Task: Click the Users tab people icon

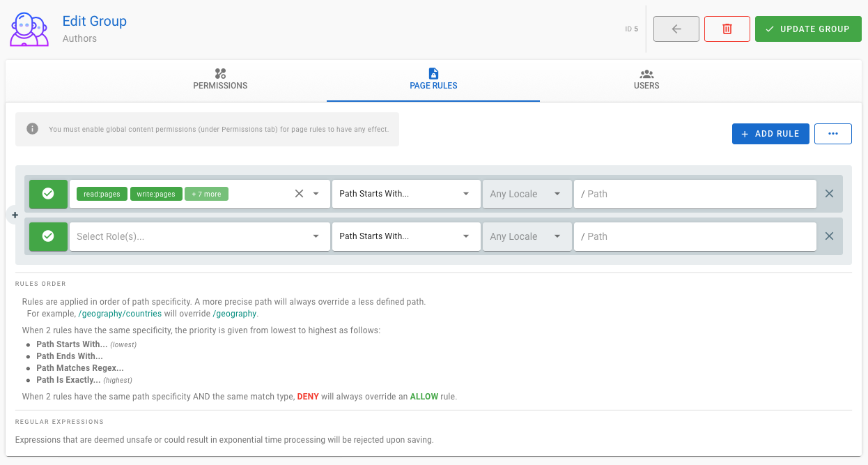Action: click(x=646, y=74)
